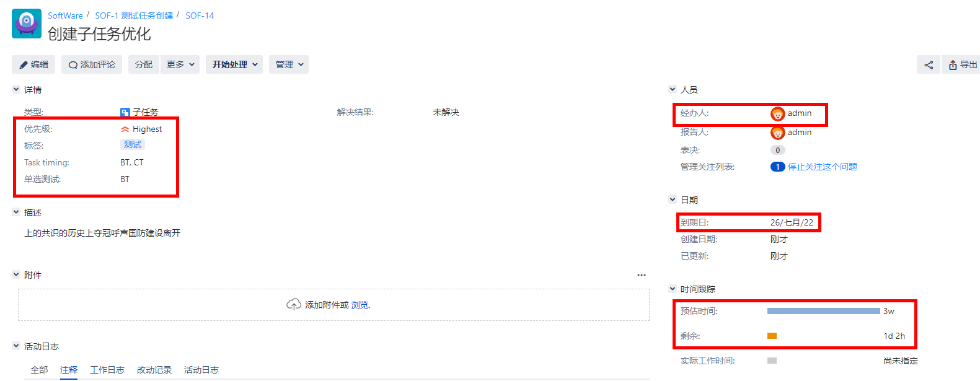Viewport: 980px width, 381px height.
Task: Click the 测试 label tag
Action: tap(133, 144)
